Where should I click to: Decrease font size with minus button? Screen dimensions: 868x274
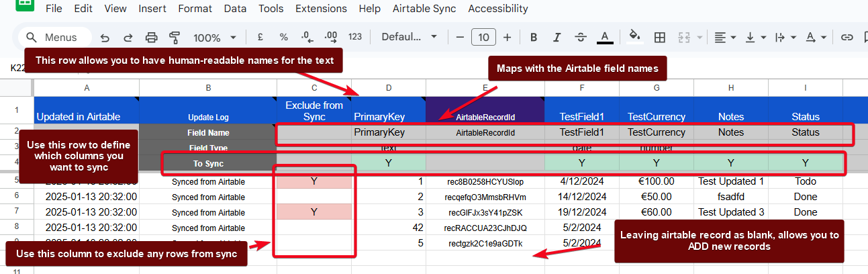click(x=459, y=38)
